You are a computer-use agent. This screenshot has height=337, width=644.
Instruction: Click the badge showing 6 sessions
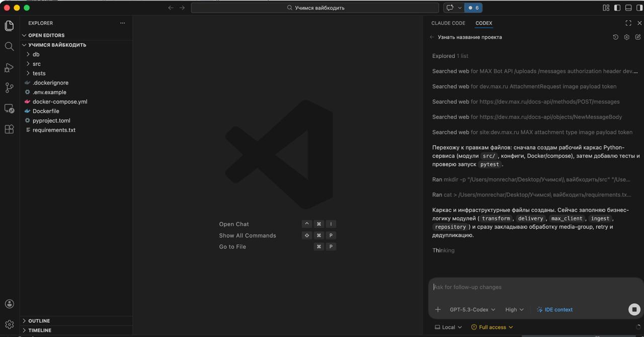click(473, 8)
